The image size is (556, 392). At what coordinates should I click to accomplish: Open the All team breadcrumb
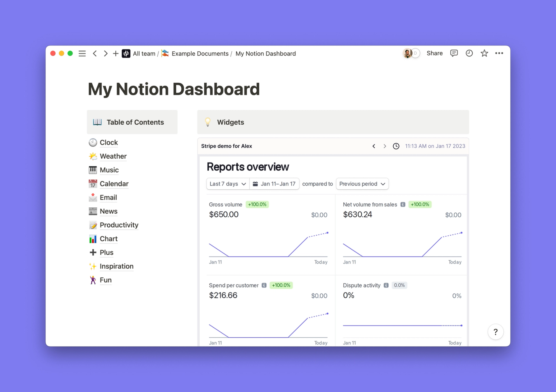click(x=144, y=53)
